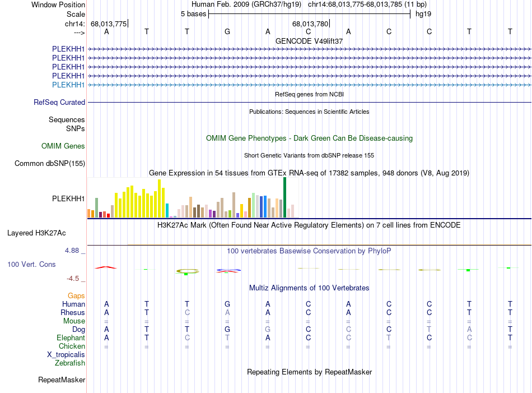Screen dimensions: 532x393
Task: Click the RefSeq genes from NCBI title
Action: (309, 94)
